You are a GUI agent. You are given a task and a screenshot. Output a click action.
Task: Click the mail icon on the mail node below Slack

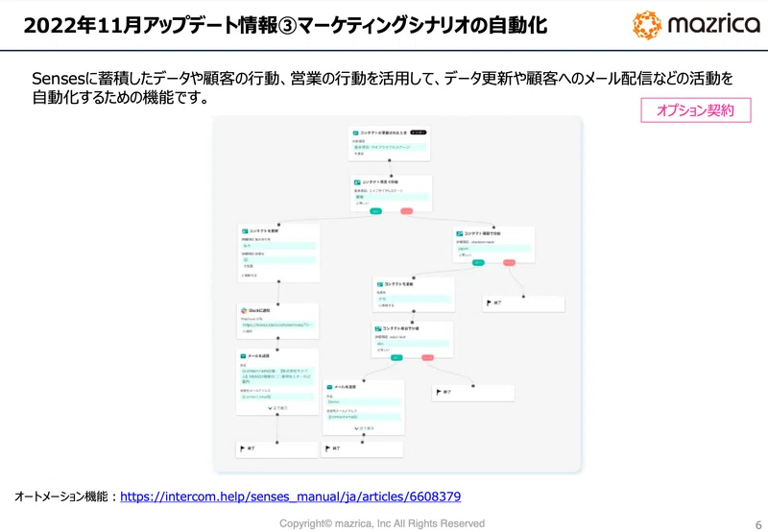243,355
